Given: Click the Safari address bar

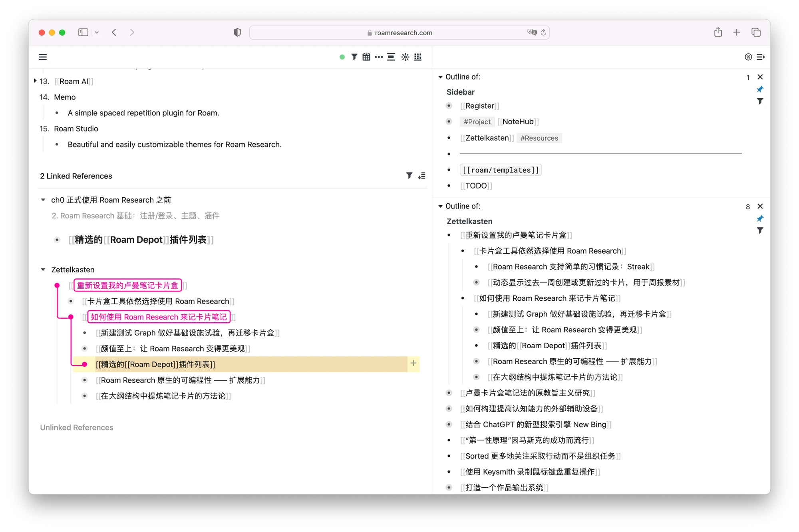Looking at the screenshot, I should click(x=399, y=32).
